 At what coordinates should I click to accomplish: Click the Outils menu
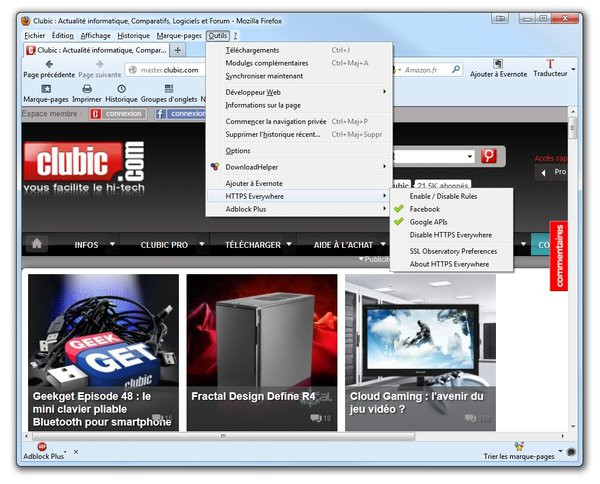(x=218, y=36)
